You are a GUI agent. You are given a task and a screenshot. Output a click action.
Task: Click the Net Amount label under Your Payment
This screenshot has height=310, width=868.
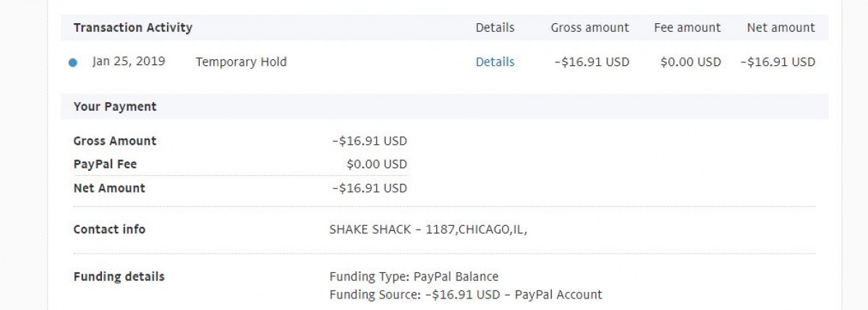tap(109, 188)
